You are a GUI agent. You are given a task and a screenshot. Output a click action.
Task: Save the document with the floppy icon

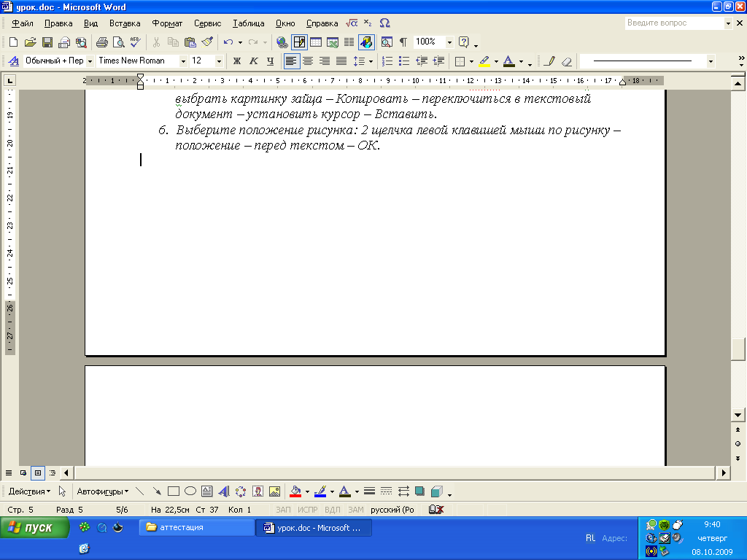tap(47, 42)
